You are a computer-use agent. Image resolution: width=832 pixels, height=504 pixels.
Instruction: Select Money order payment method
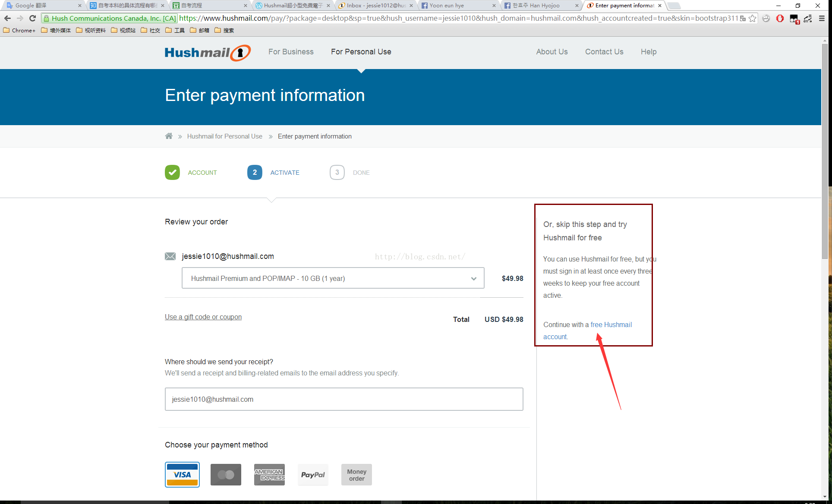click(356, 475)
